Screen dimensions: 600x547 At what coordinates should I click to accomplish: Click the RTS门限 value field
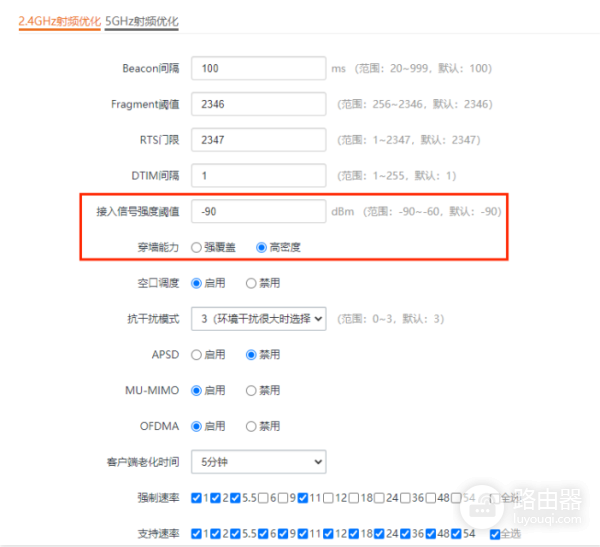click(x=259, y=140)
